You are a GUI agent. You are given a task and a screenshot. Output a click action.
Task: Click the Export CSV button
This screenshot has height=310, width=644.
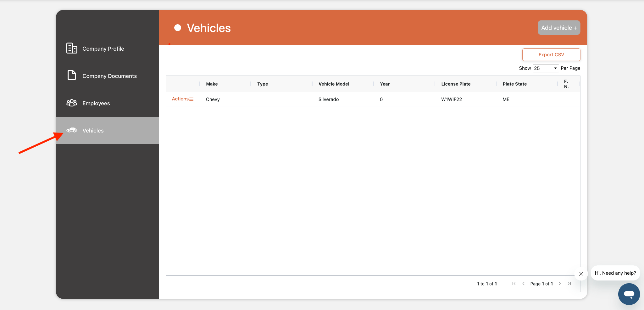[551, 55]
